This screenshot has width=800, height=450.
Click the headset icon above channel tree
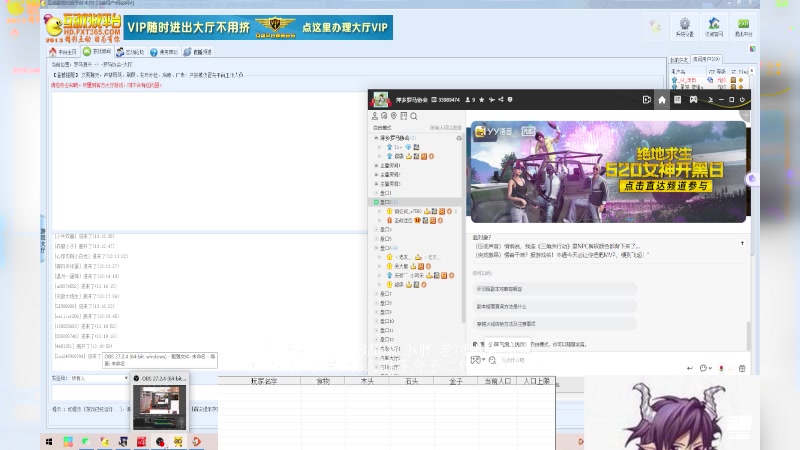(x=384, y=116)
